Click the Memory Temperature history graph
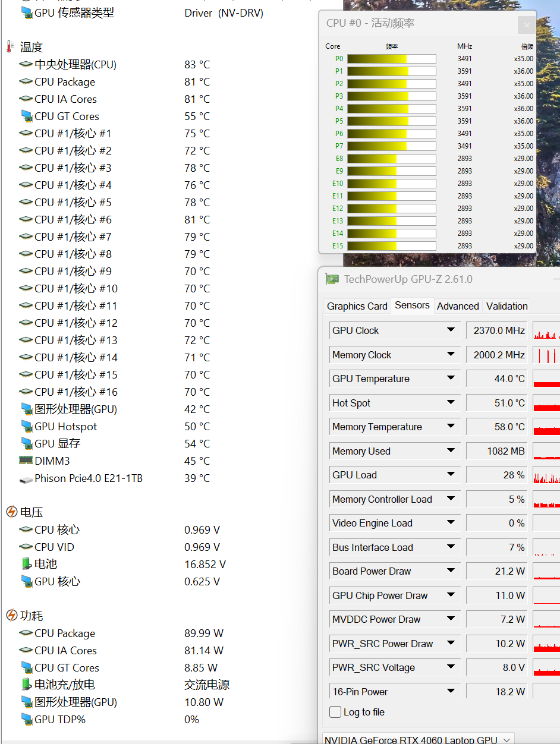The width and height of the screenshot is (560, 744). click(546, 427)
